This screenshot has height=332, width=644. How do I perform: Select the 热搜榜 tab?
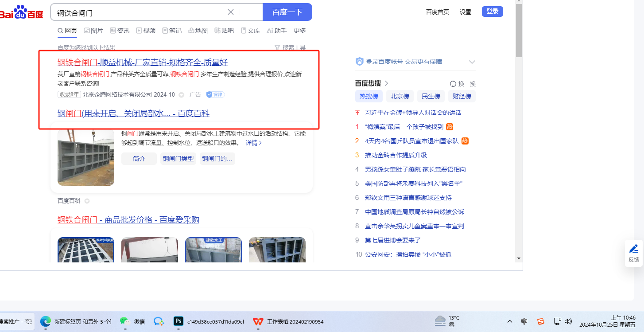[369, 96]
